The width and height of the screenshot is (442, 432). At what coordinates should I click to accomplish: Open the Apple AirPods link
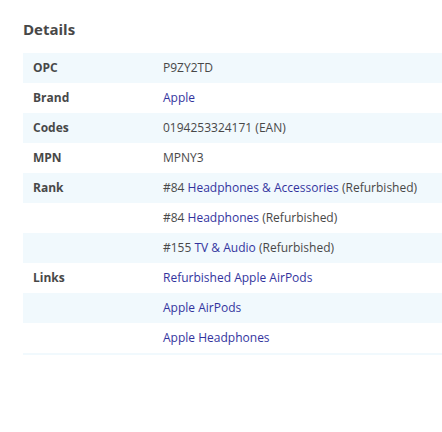coord(202,308)
